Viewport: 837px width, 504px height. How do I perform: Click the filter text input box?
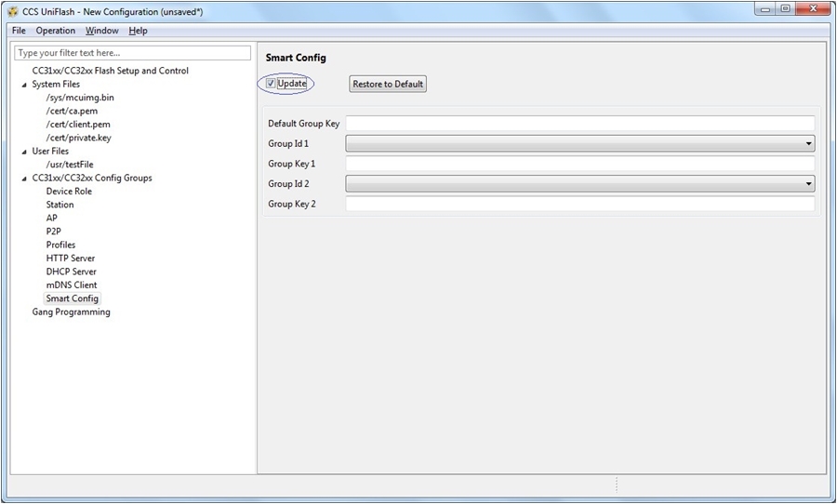(132, 53)
